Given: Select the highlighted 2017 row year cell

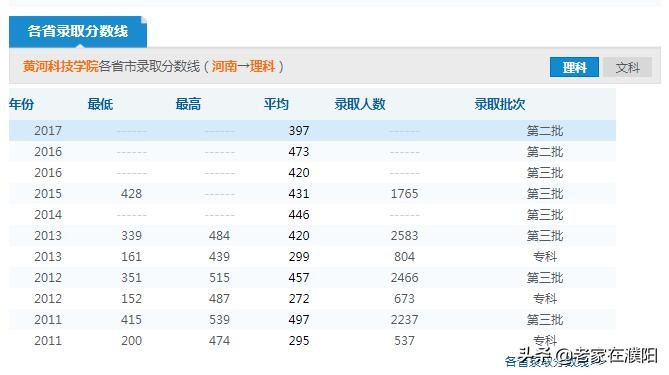Looking at the screenshot, I should pyautogui.click(x=48, y=131).
